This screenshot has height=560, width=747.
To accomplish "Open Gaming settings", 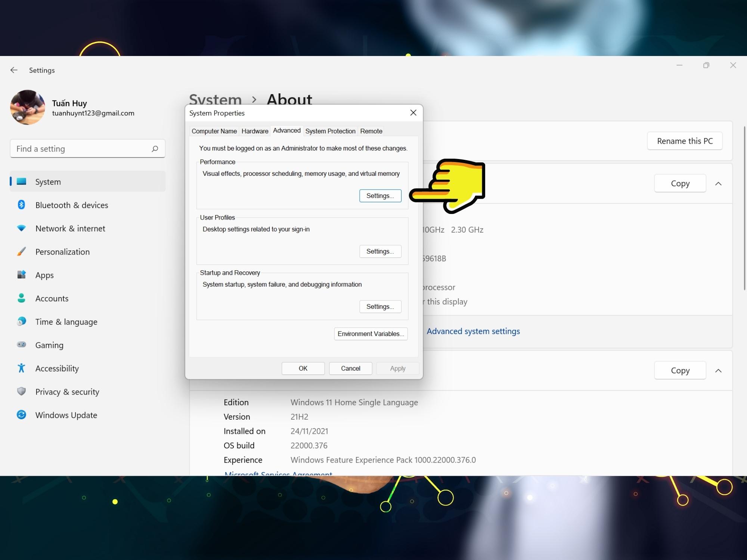I will click(88, 345).
